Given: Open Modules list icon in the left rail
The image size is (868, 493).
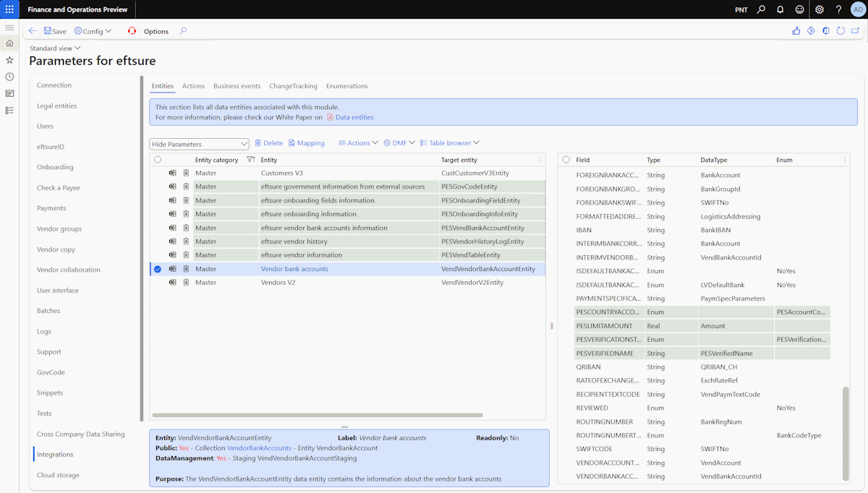Looking at the screenshot, I should [9, 110].
